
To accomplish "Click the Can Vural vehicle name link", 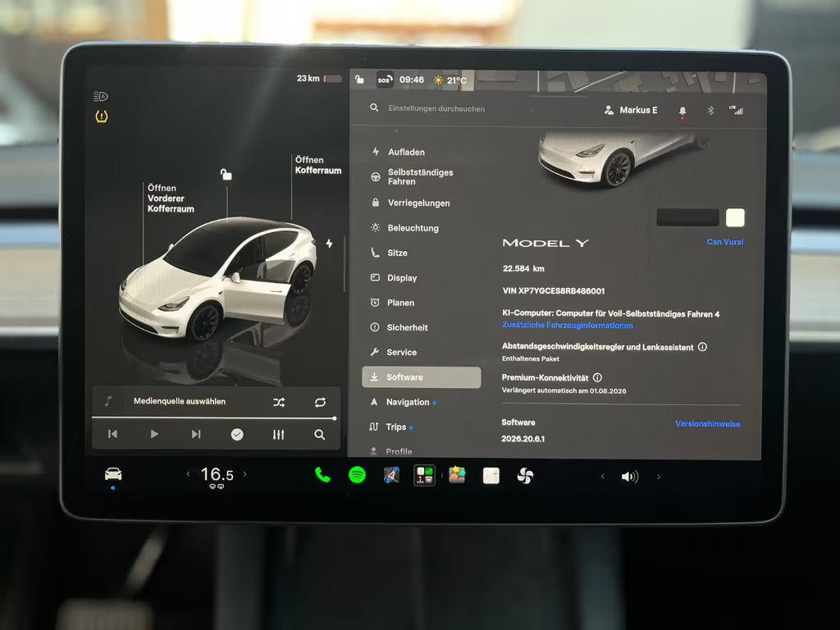I will [725, 242].
